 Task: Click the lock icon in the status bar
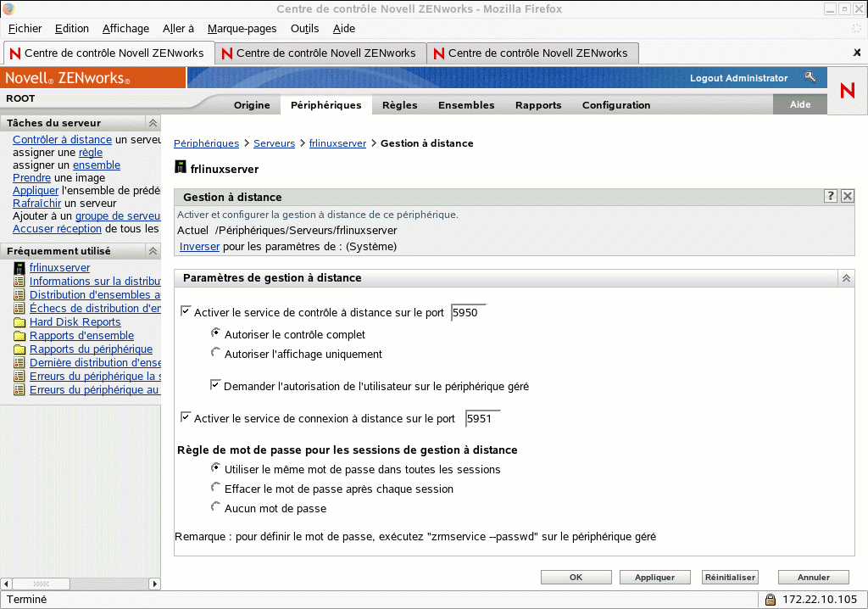[770, 600]
